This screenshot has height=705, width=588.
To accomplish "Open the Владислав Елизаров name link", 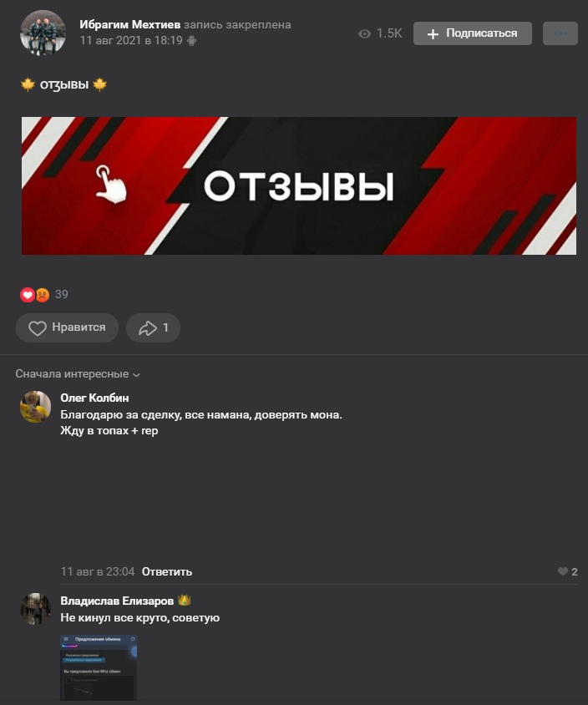I will click(x=117, y=601).
